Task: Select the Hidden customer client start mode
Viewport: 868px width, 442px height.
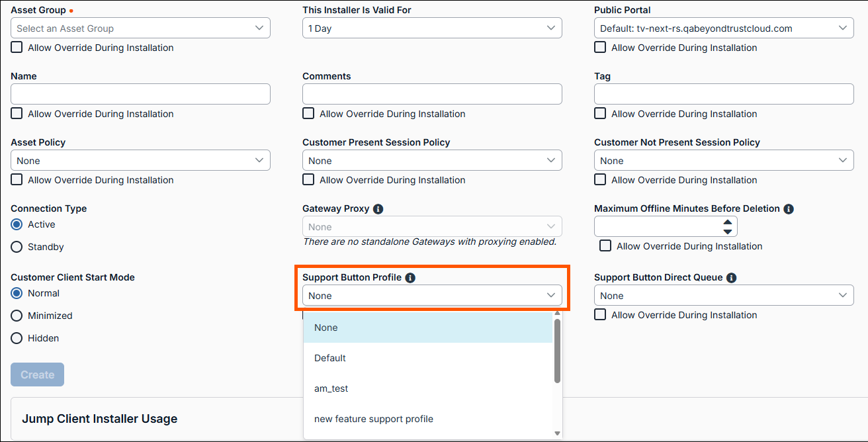Action: click(17, 338)
